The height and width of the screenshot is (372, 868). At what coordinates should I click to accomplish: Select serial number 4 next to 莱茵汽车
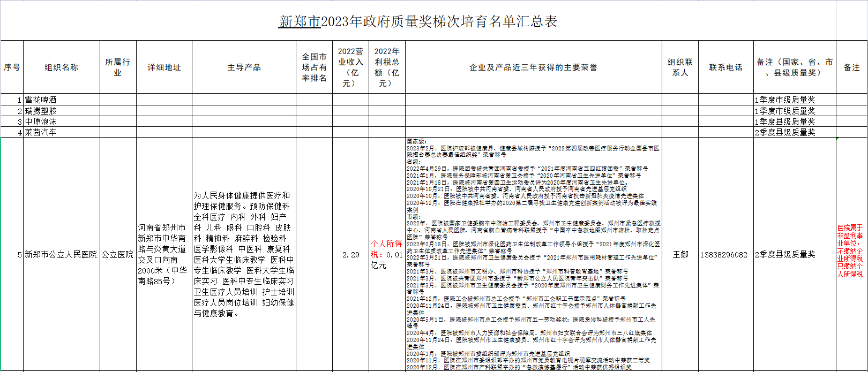[12, 132]
